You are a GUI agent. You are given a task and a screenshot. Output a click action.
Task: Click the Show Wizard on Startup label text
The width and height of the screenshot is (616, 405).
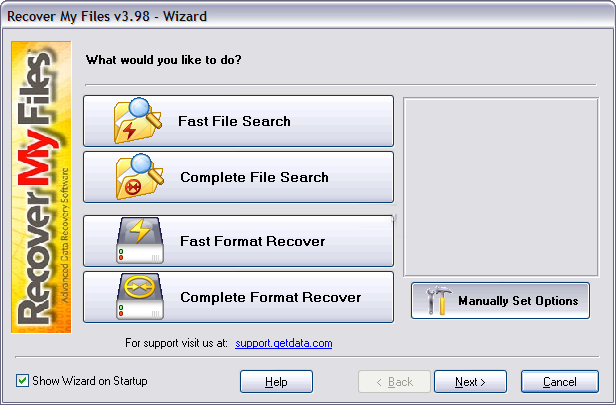(90, 381)
